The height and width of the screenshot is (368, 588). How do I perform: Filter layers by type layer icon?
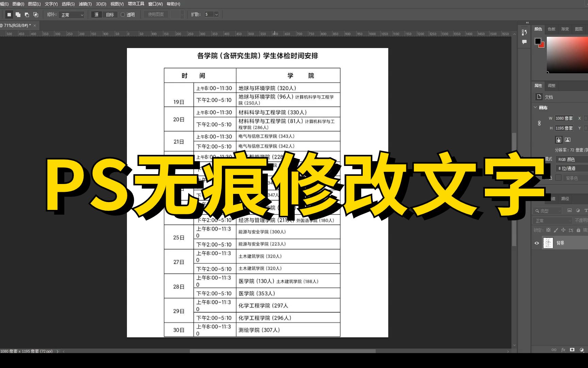point(586,211)
